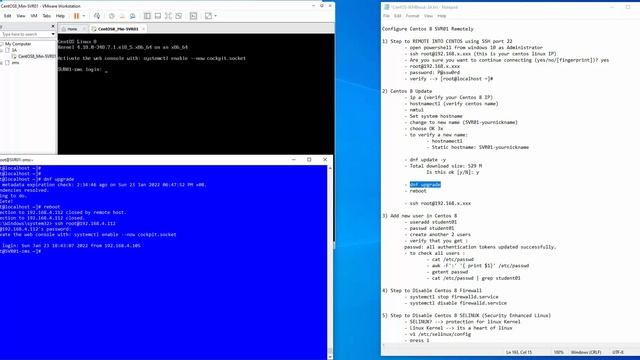Open Notepad File menu

point(386,16)
